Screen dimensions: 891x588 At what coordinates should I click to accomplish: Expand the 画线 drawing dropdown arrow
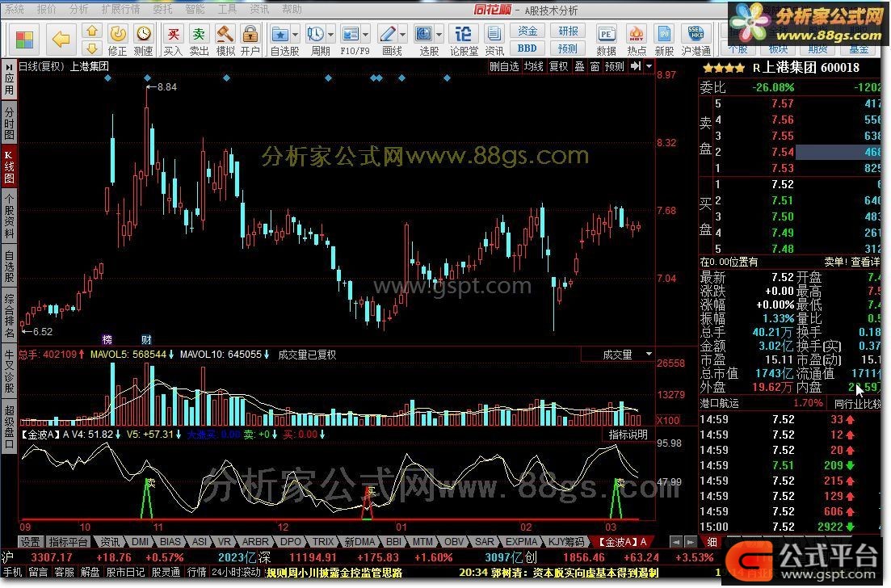(x=403, y=35)
